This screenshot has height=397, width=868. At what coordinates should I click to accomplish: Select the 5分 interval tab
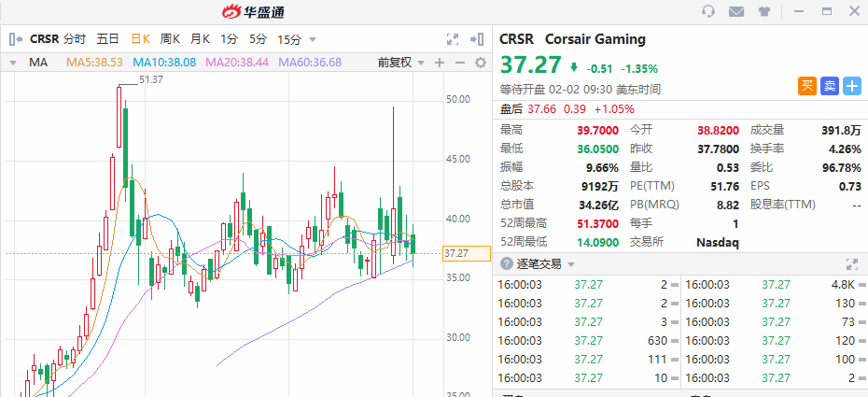pyautogui.click(x=258, y=39)
